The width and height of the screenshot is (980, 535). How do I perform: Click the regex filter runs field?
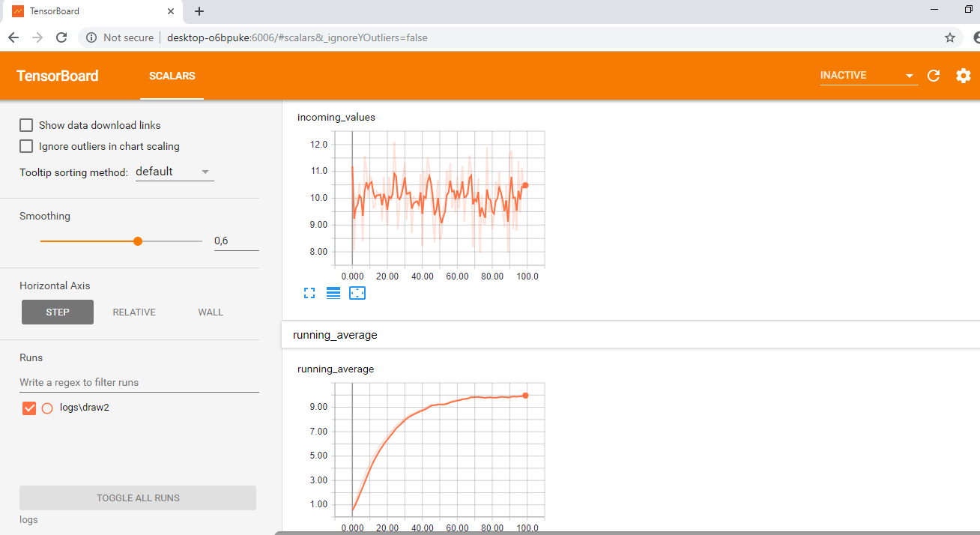click(139, 382)
